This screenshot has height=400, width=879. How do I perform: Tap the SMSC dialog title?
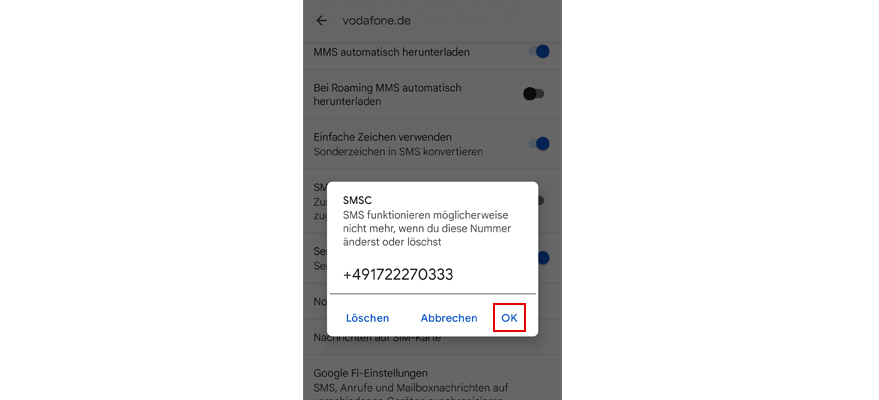click(358, 200)
